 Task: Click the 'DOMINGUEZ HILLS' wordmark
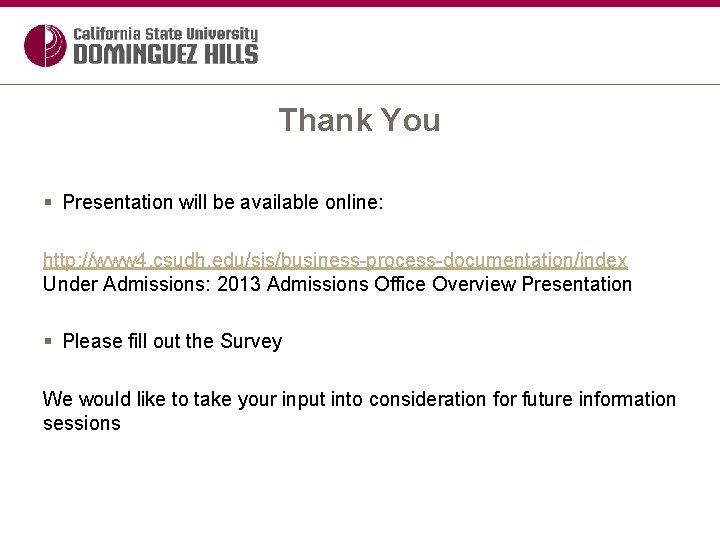[x=165, y=55]
